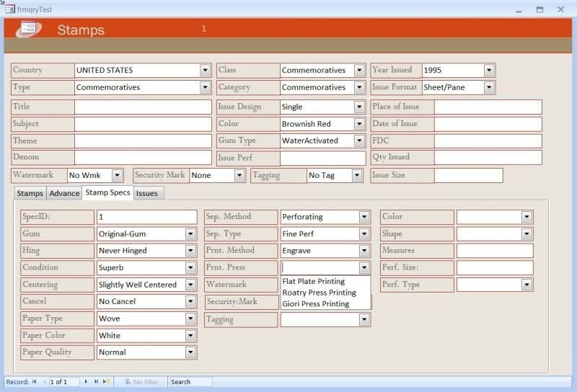Open the No Tag Tagging dropdown
The width and height of the screenshot is (577, 392).
[x=357, y=175]
